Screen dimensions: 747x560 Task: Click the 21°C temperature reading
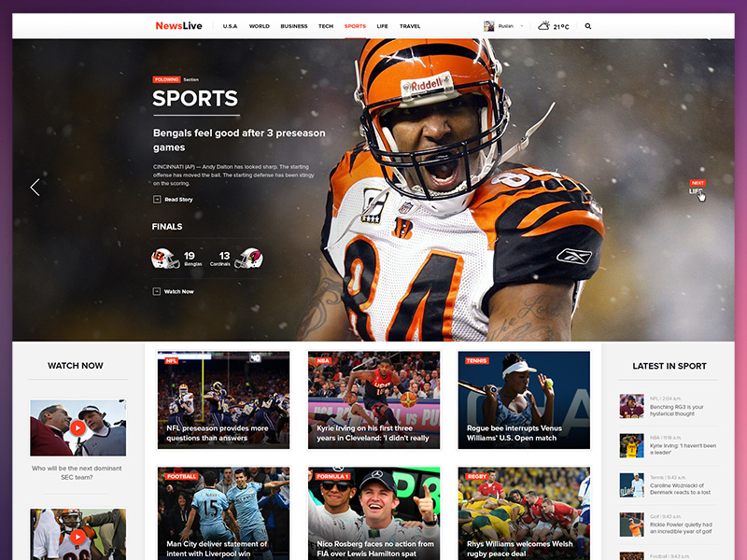[561, 27]
